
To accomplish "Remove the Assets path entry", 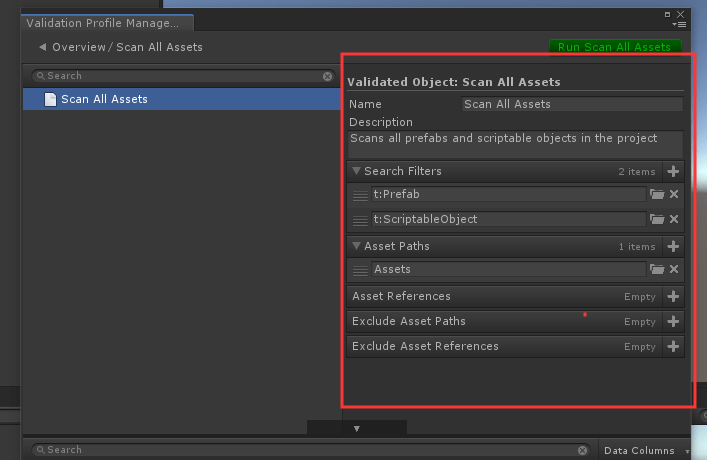I will click(x=674, y=270).
